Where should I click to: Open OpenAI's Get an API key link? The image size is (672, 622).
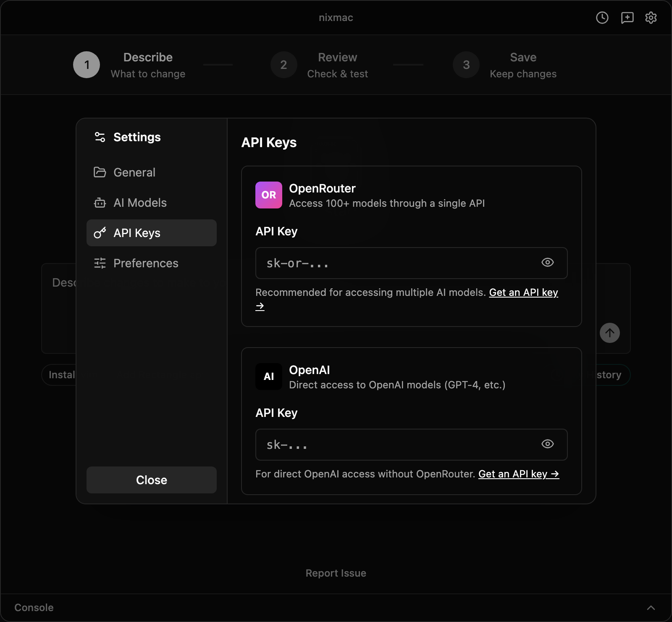pyautogui.click(x=519, y=474)
